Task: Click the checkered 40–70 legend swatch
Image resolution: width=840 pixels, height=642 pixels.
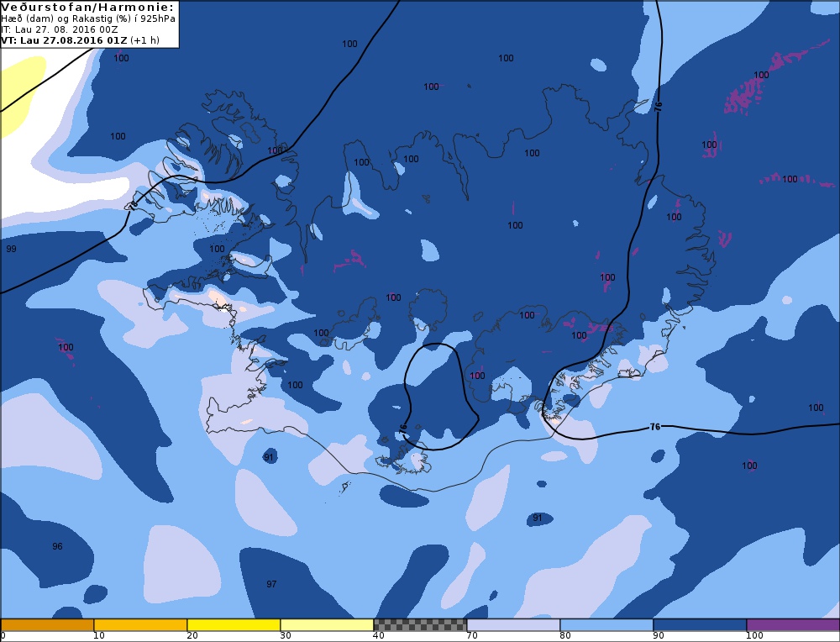Action: (x=420, y=625)
